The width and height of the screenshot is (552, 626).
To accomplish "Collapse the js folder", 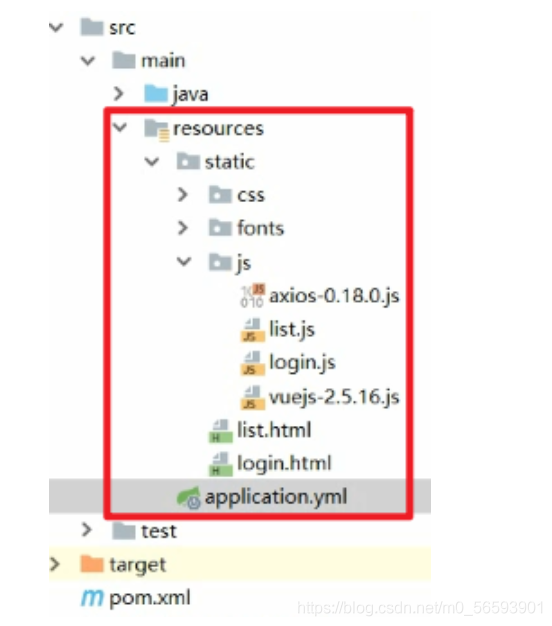I will [x=184, y=261].
